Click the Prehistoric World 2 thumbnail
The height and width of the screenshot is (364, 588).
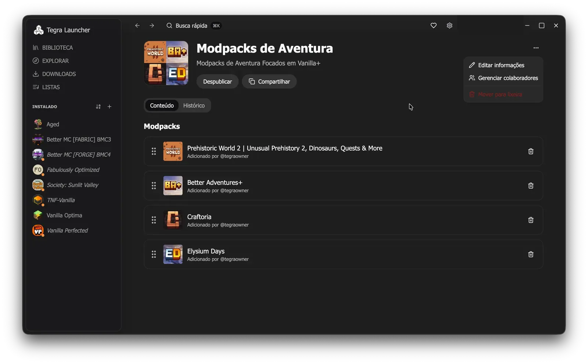tap(173, 151)
